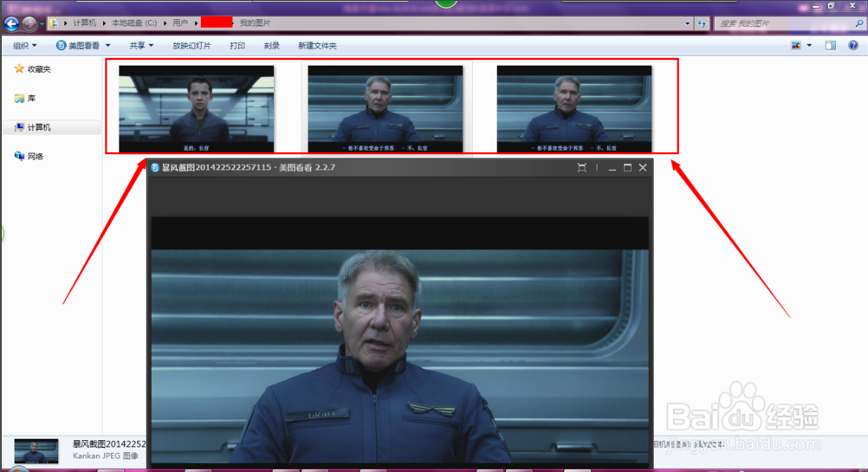The height and width of the screenshot is (472, 868).
Task: Start 放映幻灯片 slideshow
Action: coord(191,45)
